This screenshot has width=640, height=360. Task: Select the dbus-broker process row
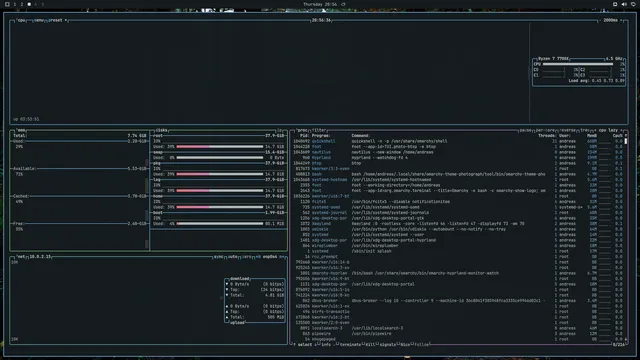[457, 300]
